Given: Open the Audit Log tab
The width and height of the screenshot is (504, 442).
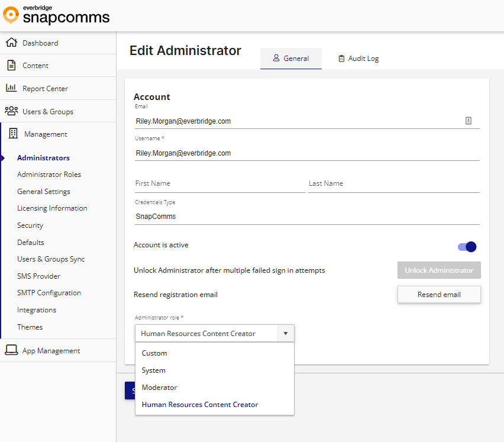Looking at the screenshot, I should pyautogui.click(x=358, y=59).
